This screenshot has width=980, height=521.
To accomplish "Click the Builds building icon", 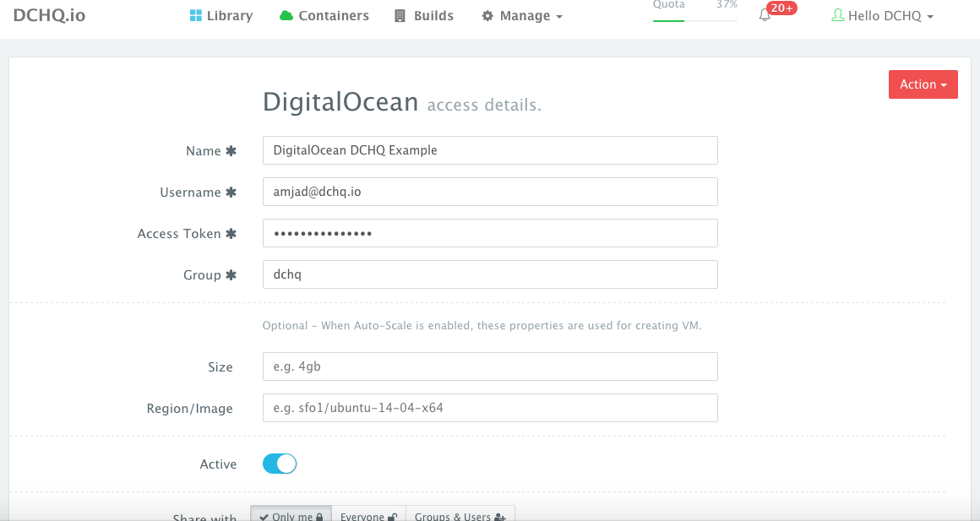I will (x=400, y=15).
